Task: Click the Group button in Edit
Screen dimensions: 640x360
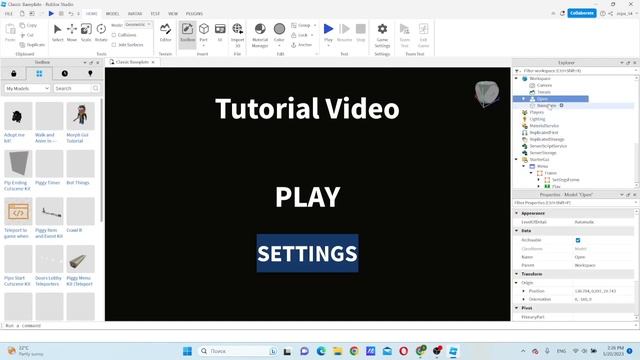Action: [304, 25]
